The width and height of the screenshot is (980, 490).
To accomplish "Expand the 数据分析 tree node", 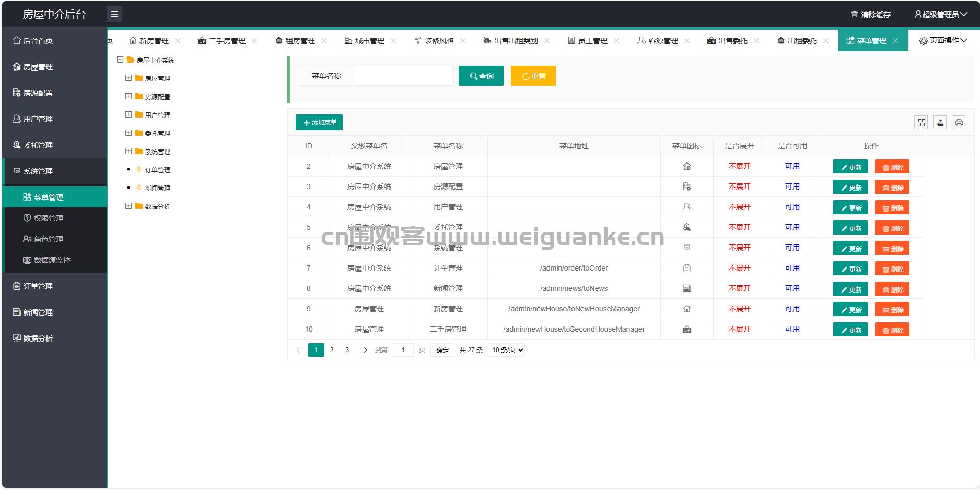I will (129, 206).
